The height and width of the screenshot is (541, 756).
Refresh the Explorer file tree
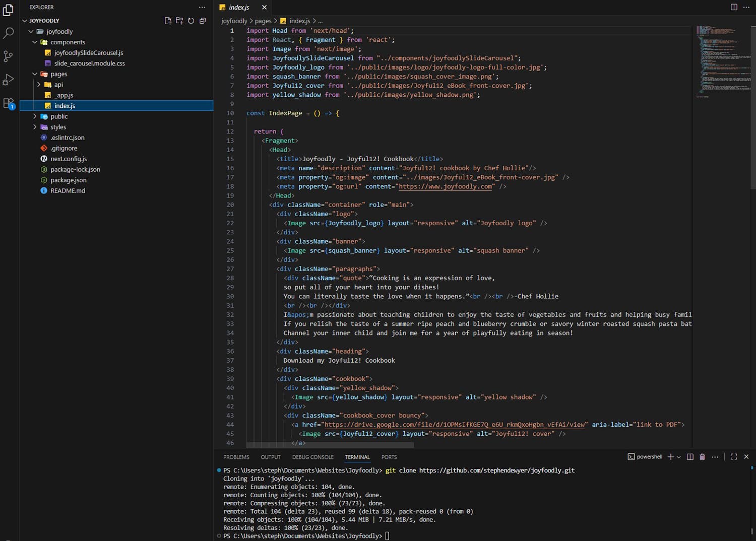(191, 21)
